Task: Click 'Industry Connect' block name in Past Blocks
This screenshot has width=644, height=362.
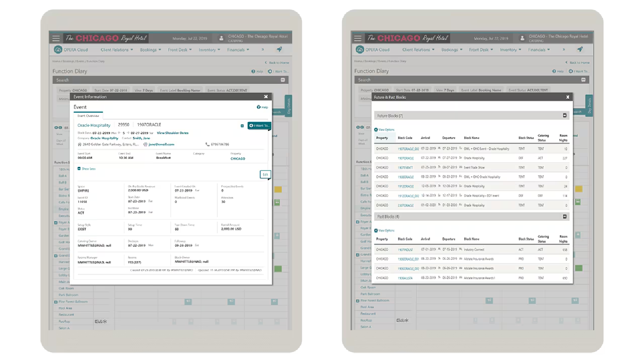Action: 474,250
